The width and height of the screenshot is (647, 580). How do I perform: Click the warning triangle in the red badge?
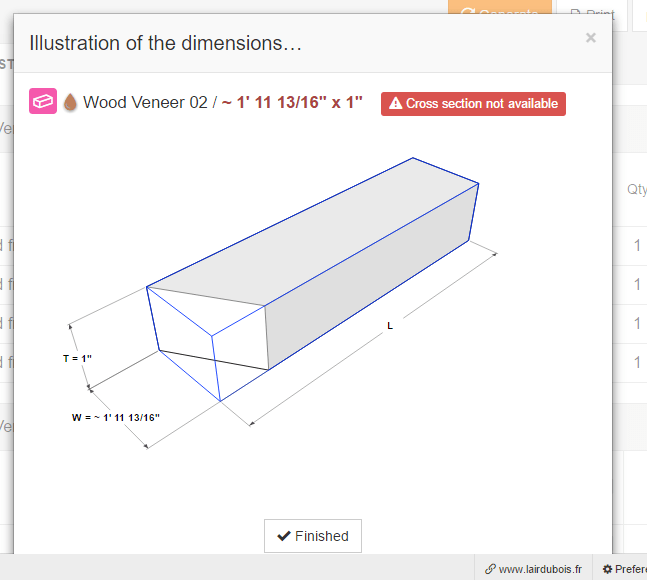click(395, 103)
